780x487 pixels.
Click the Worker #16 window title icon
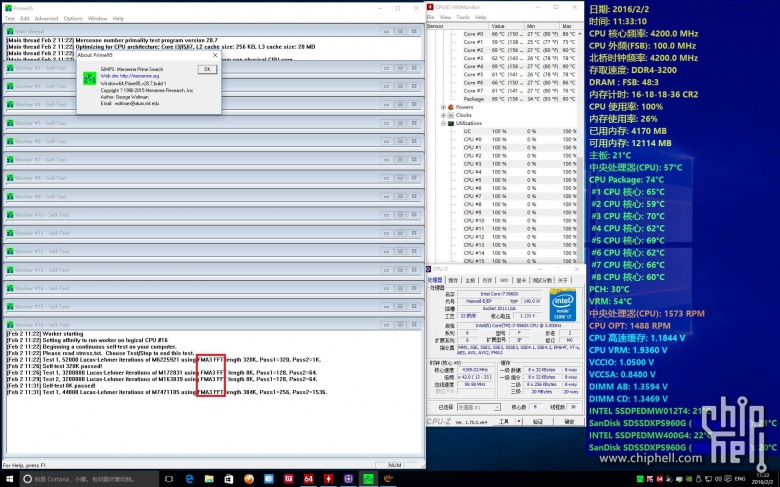pos(10,324)
